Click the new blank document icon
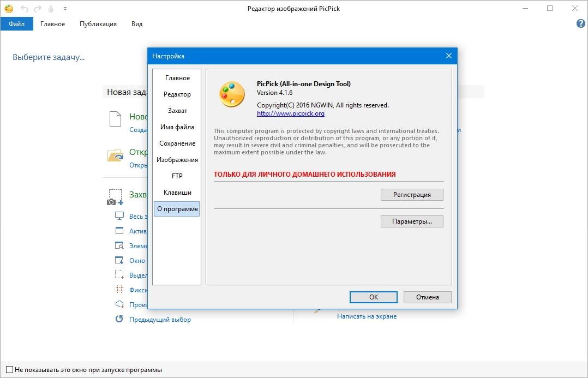Image resolution: width=588 pixels, height=378 pixels. pyautogui.click(x=115, y=119)
